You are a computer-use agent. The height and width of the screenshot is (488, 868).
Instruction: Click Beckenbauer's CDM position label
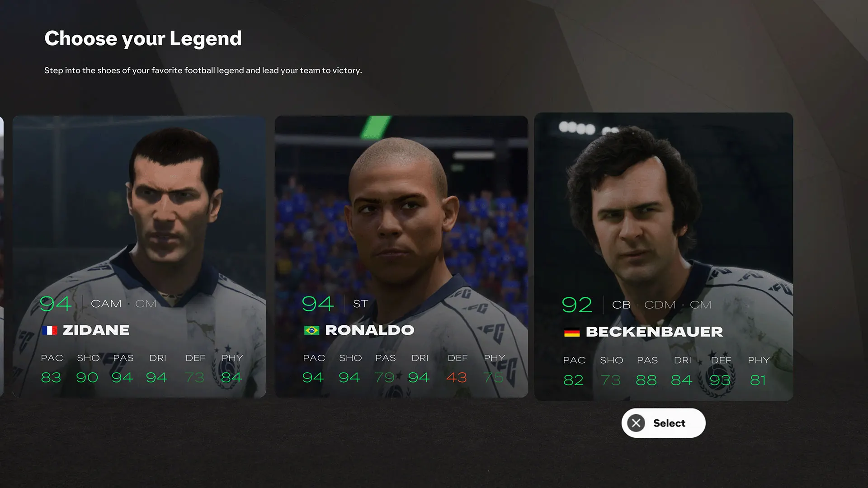pyautogui.click(x=660, y=305)
